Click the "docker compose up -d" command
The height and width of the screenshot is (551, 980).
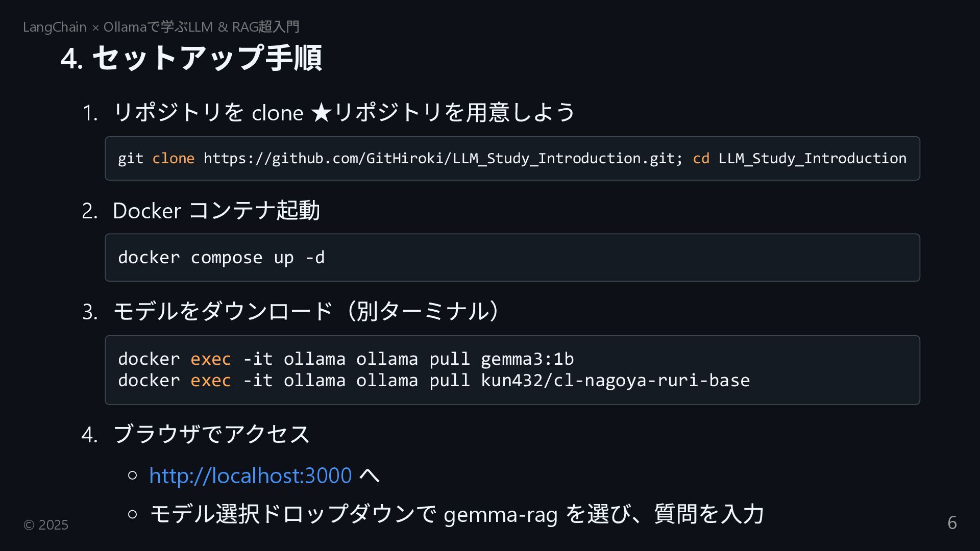(x=221, y=258)
